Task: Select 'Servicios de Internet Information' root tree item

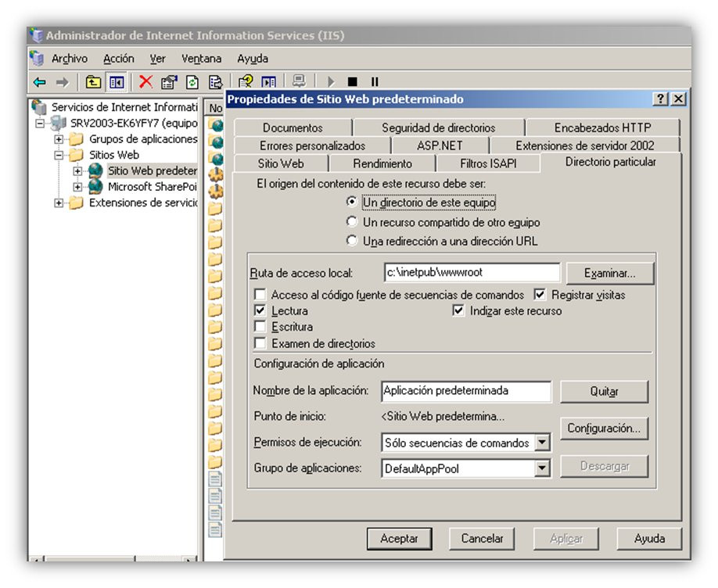Action: 124,107
